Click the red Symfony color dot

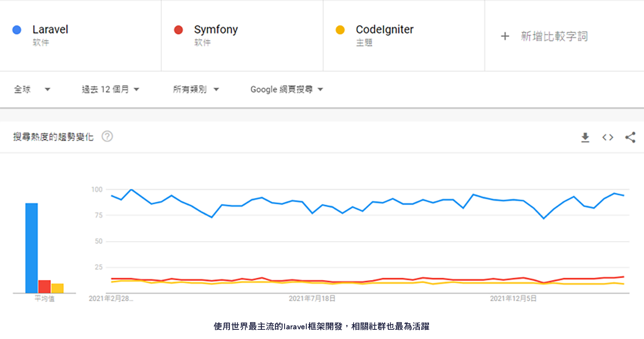[178, 30]
